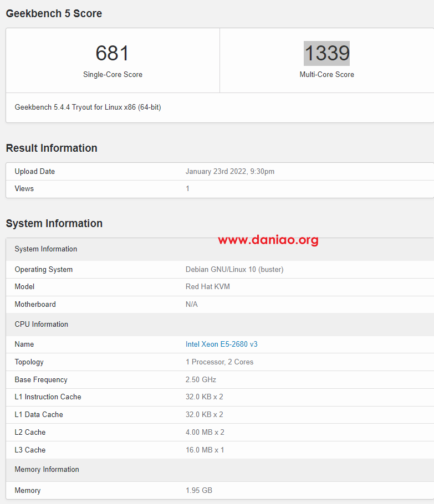Screen dimensions: 434x504
Task: Open the Intel Xeon E5-2680 v3 link
Action: 221,344
